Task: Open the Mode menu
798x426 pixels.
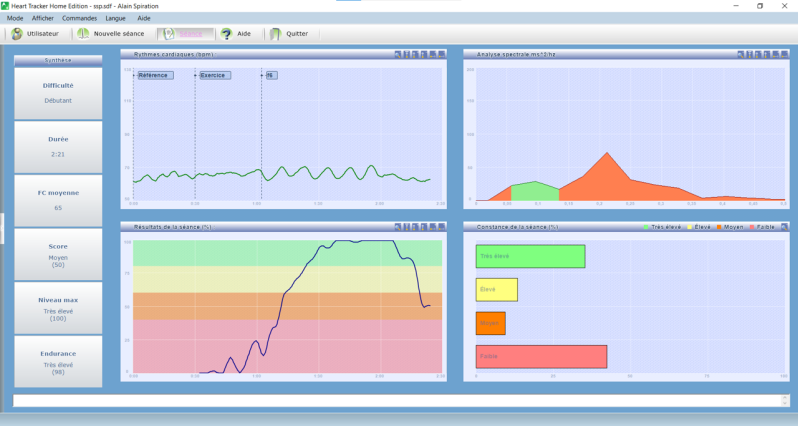Action: tap(15, 18)
